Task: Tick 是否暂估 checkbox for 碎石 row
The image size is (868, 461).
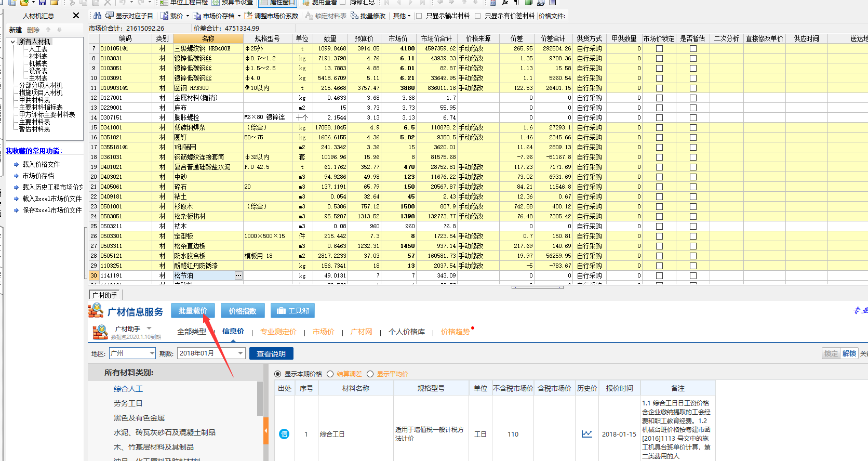Action: [693, 187]
